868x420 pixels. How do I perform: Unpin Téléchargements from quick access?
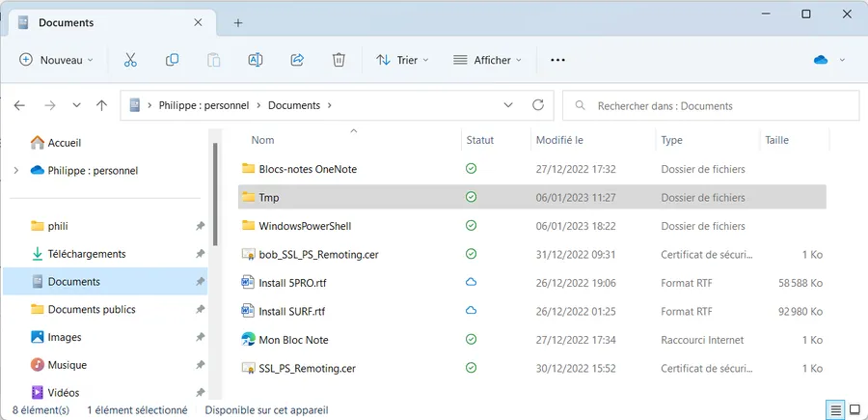200,254
